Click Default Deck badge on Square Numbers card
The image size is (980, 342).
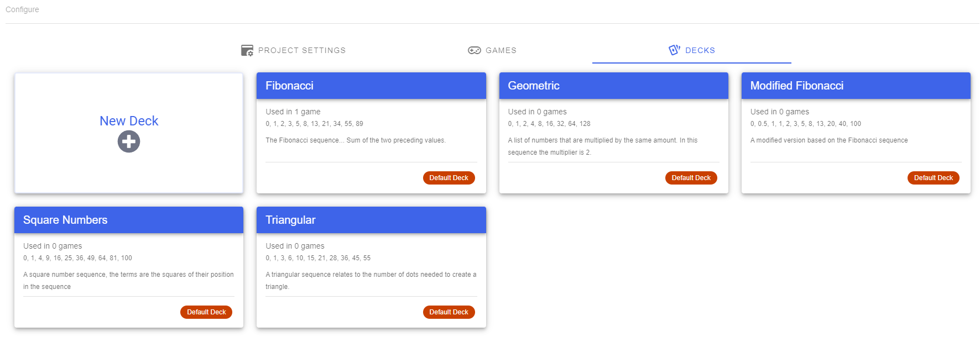(206, 312)
